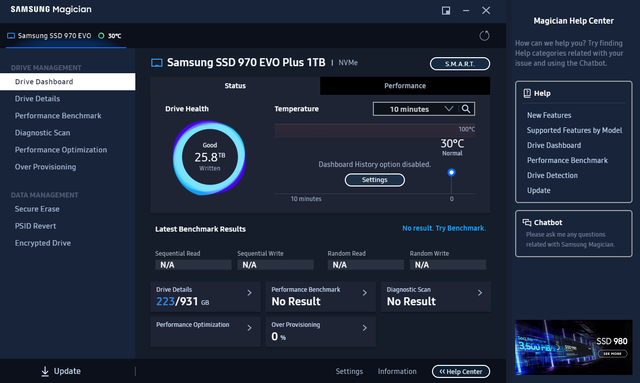
Task: Click the refresh drive icon
Action: [484, 36]
